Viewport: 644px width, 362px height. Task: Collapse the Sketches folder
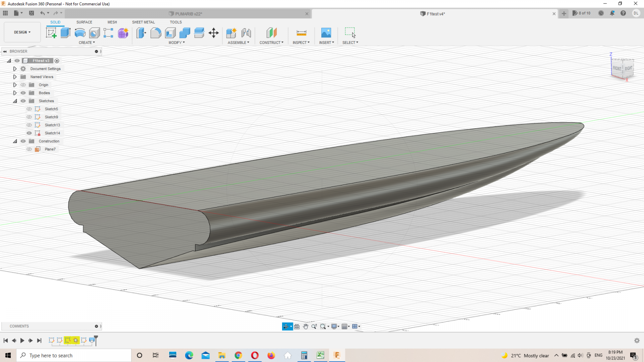15,101
